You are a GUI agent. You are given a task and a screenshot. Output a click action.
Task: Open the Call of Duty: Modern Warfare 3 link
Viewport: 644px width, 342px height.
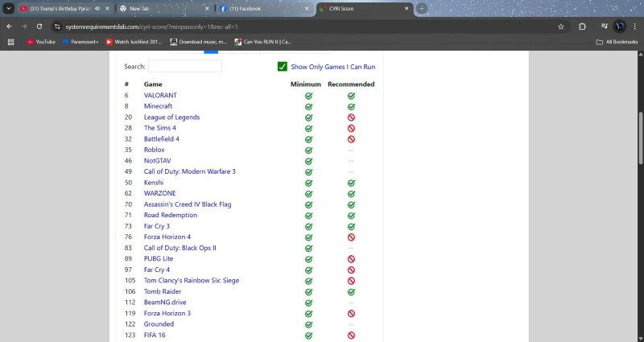click(190, 171)
